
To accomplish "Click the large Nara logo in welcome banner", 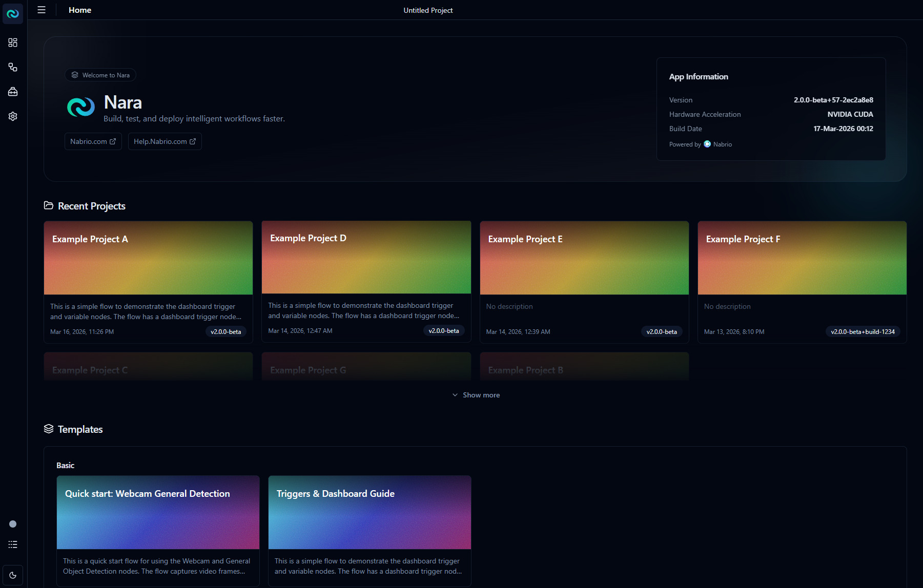I will coord(81,107).
